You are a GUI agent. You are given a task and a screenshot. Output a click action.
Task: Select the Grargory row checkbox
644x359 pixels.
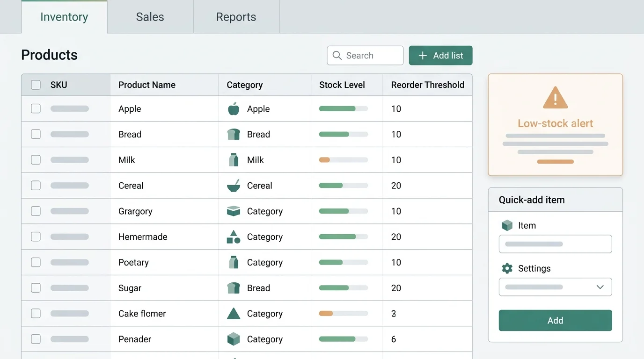(36, 211)
